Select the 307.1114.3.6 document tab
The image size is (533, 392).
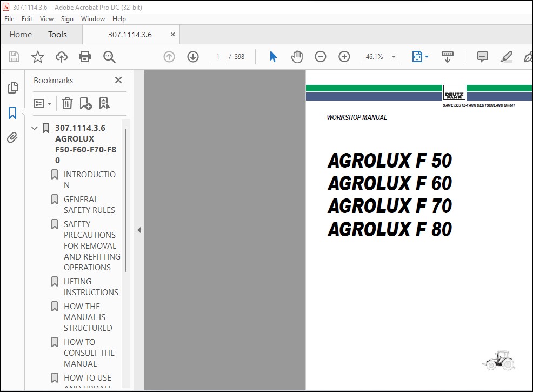[130, 35]
